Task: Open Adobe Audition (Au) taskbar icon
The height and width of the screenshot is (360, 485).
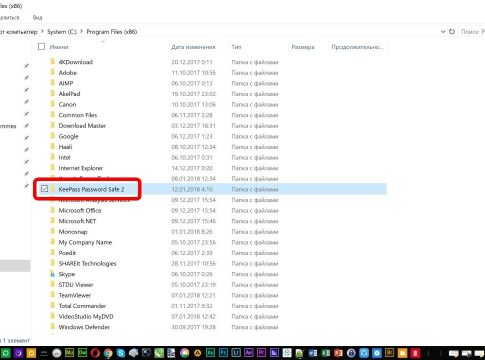Action: coord(210,353)
